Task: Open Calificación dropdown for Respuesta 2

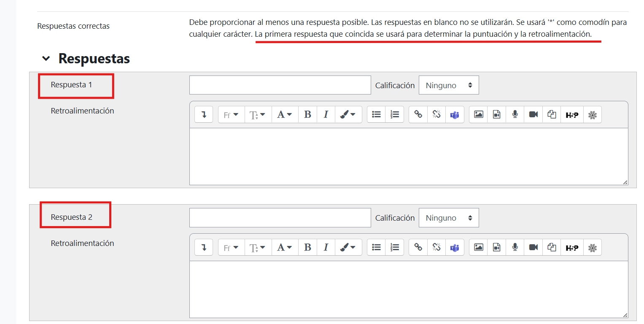Action: coord(449,218)
